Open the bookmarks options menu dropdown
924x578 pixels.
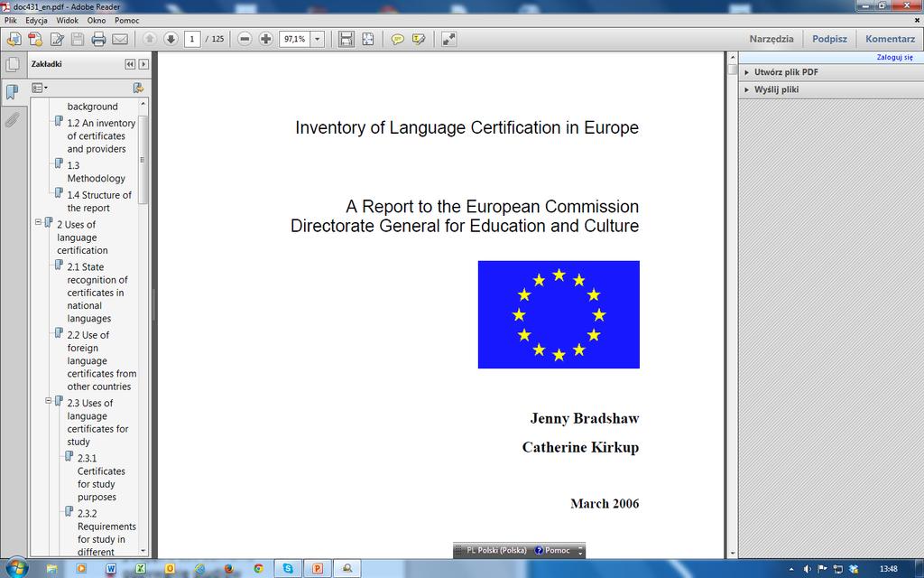(x=40, y=88)
